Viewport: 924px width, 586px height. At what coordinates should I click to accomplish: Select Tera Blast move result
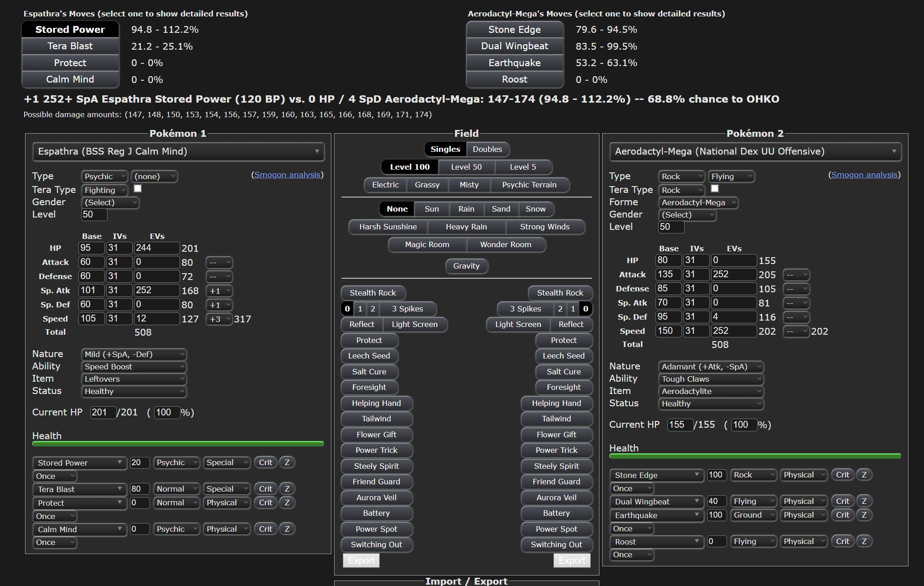coord(70,46)
